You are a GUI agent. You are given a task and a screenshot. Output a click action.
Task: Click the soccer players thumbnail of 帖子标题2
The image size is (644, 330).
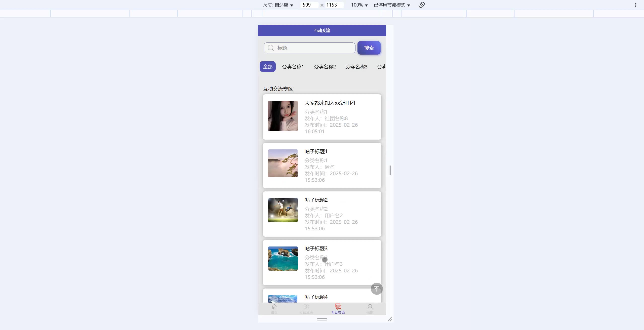point(283,210)
